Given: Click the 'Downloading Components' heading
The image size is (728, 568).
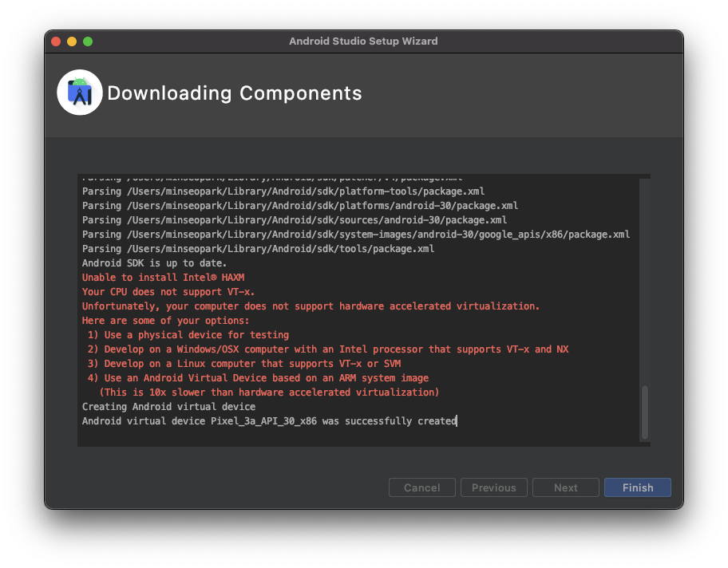Looking at the screenshot, I should [235, 93].
